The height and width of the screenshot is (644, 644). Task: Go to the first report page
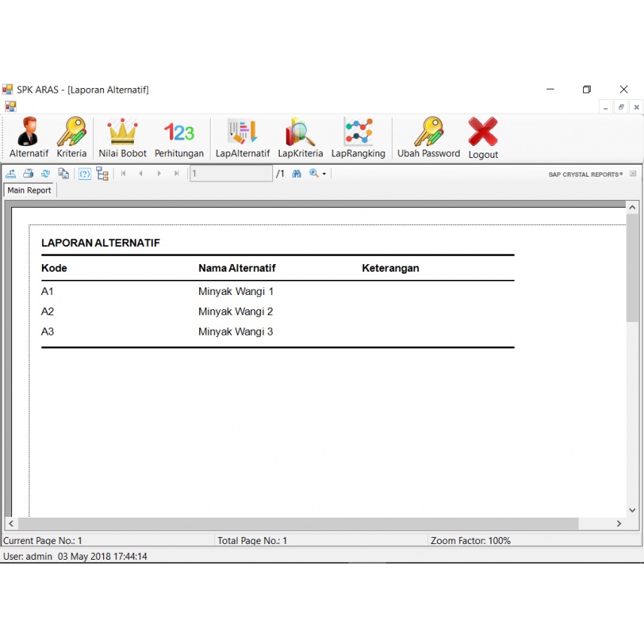[x=123, y=173]
